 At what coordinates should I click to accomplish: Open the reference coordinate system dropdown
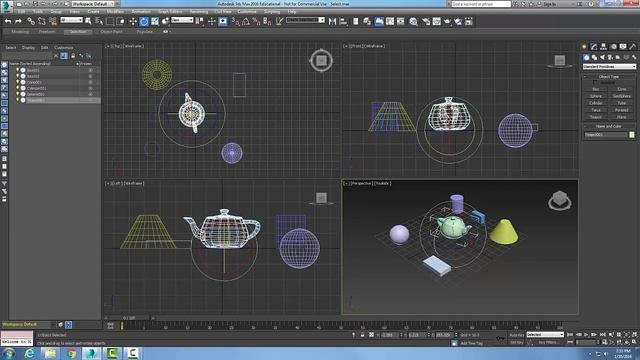click(182, 20)
